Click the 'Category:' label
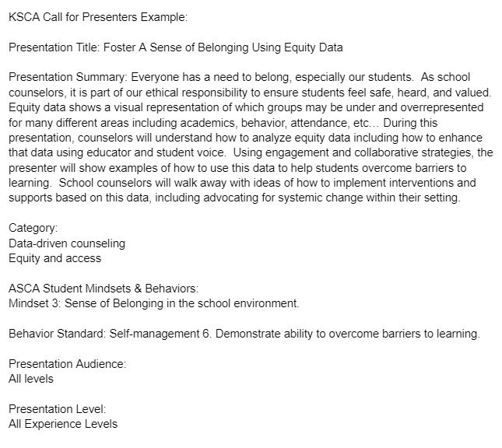The width and height of the screenshot is (502, 448). pyautogui.click(x=33, y=228)
